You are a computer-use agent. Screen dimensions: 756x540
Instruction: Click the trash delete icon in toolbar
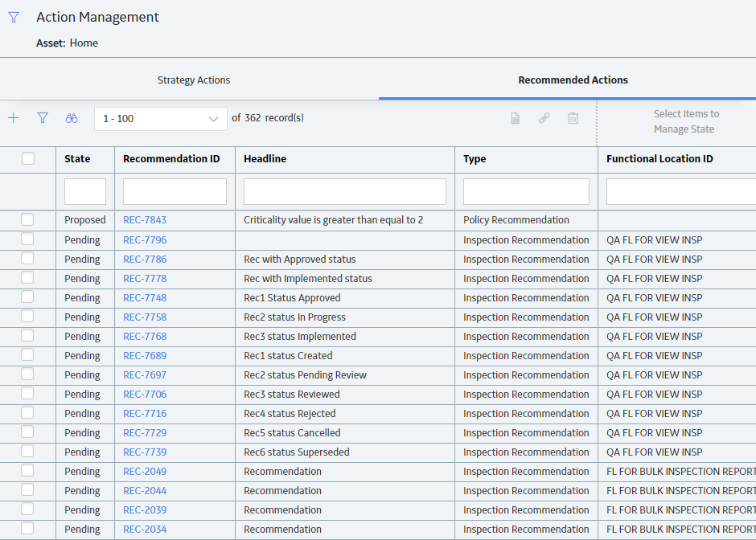[x=573, y=118]
